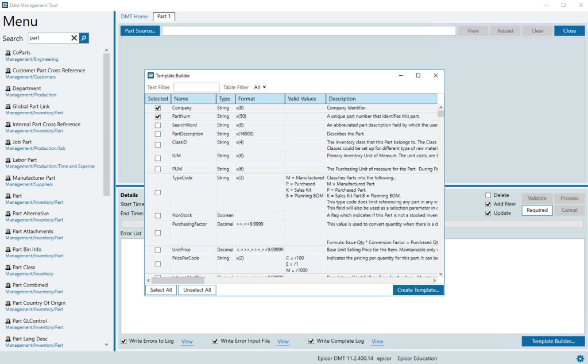
Task: Uncheck the Company field checkbox
Action: 158,108
